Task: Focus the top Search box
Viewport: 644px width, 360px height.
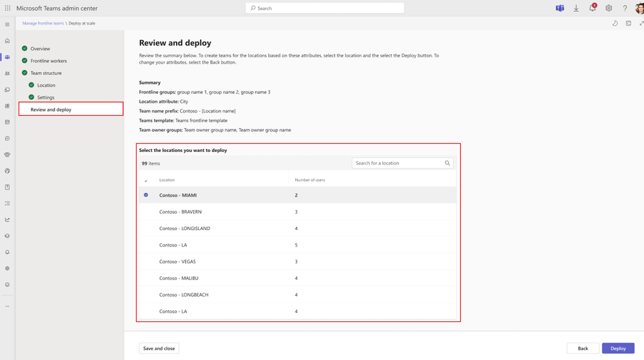Action: (324, 8)
